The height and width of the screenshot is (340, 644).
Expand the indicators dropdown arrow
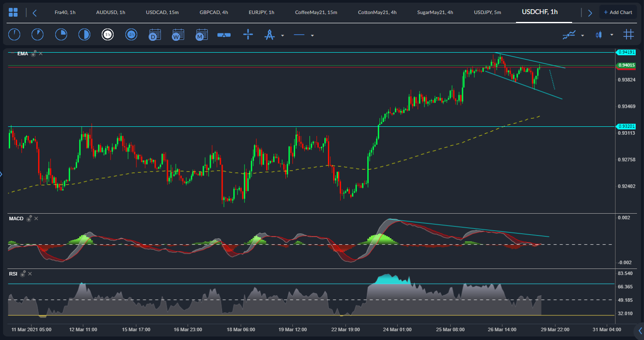pyautogui.click(x=582, y=36)
